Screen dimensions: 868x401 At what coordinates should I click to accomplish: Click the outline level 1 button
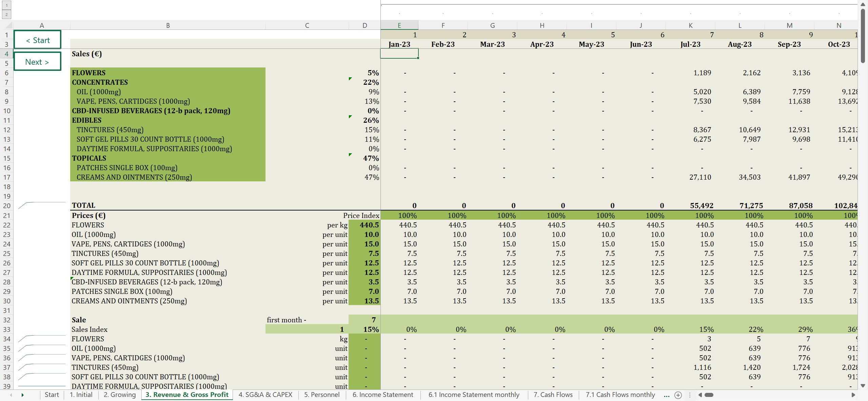point(6,5)
